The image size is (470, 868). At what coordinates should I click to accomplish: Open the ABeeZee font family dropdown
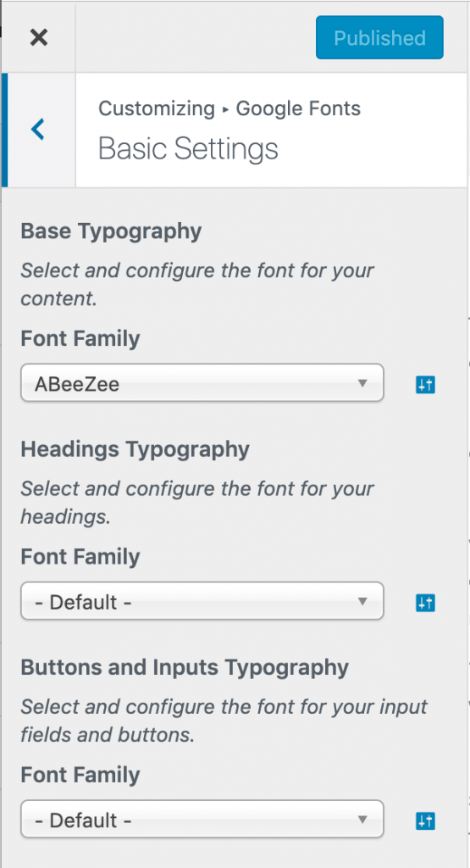tap(202, 383)
